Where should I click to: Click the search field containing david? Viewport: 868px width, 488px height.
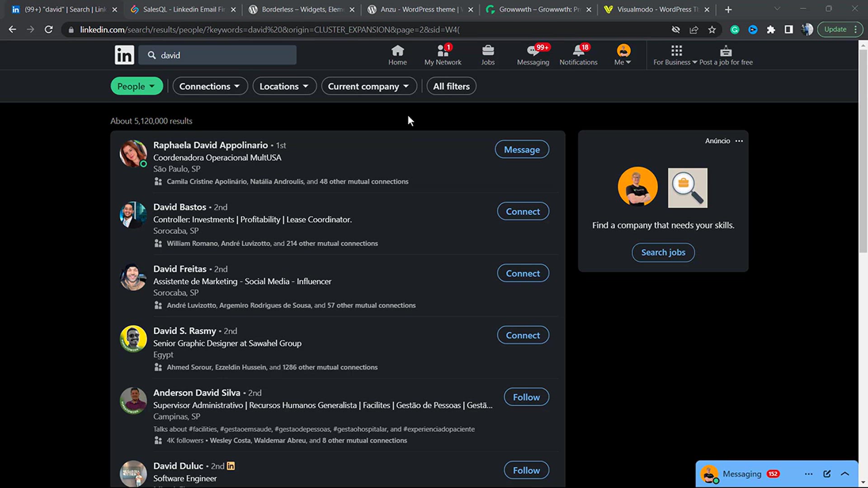(x=217, y=55)
